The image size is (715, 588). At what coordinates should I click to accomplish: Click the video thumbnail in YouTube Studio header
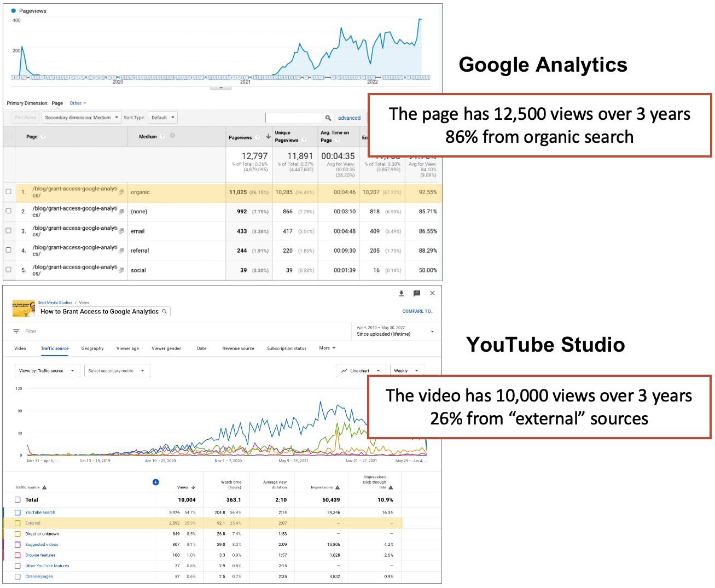click(24, 309)
